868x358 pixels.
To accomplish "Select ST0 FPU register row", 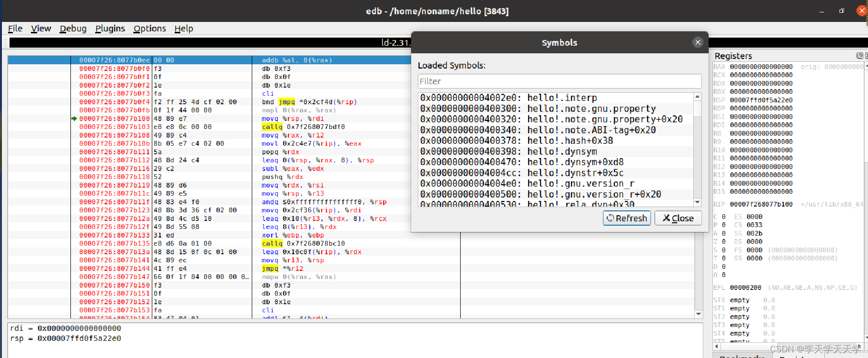I will [x=744, y=300].
